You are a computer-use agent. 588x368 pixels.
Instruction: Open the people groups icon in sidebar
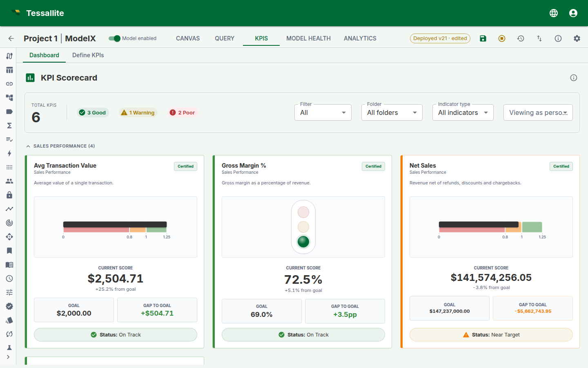pos(9,181)
